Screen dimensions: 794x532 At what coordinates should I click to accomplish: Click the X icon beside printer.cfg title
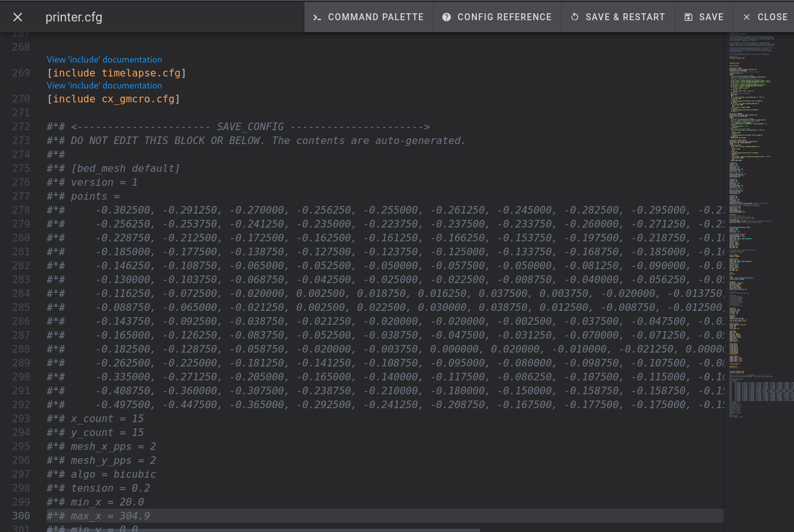coord(18,17)
